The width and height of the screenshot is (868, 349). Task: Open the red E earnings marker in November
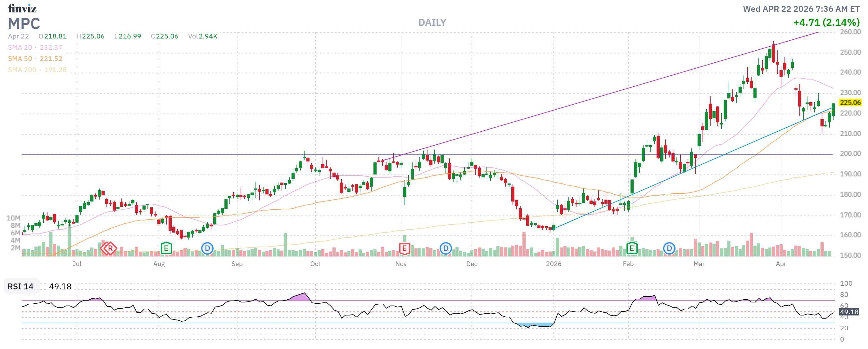[x=404, y=249]
